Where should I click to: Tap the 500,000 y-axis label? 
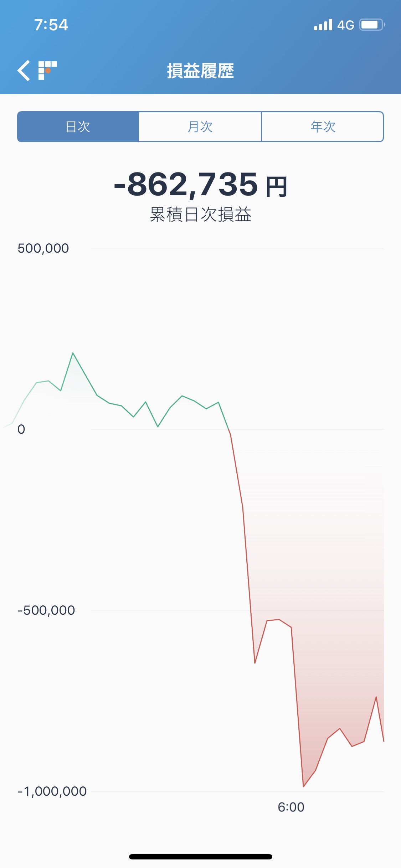[43, 248]
